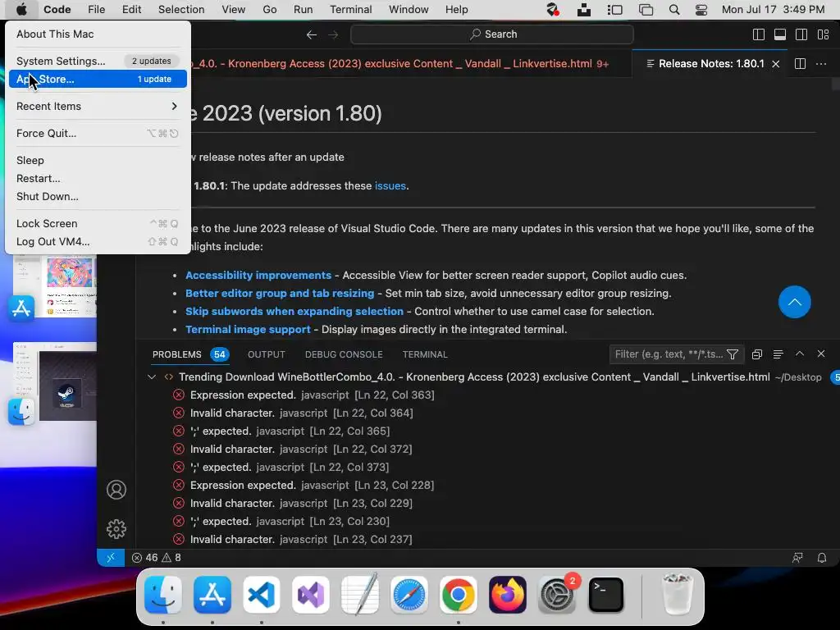Toggle the bottom panel layout icon
This screenshot has height=630, width=840.
point(780,34)
